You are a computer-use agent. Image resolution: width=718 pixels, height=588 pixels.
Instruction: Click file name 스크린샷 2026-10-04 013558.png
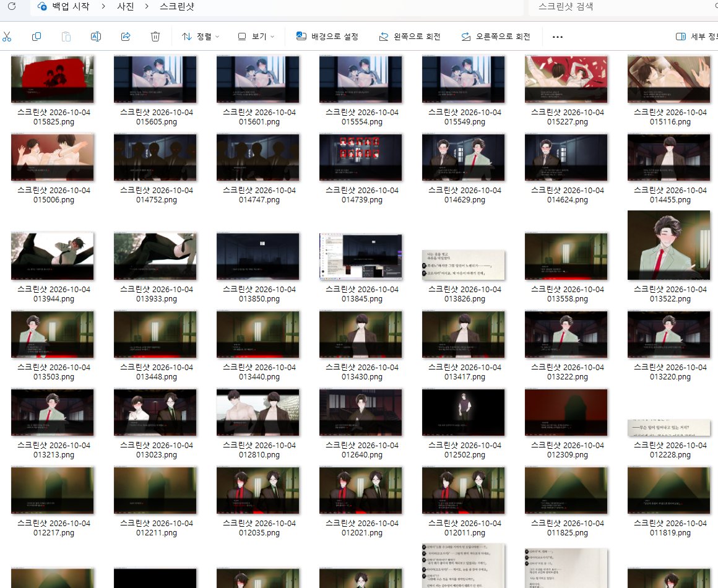[568, 294]
